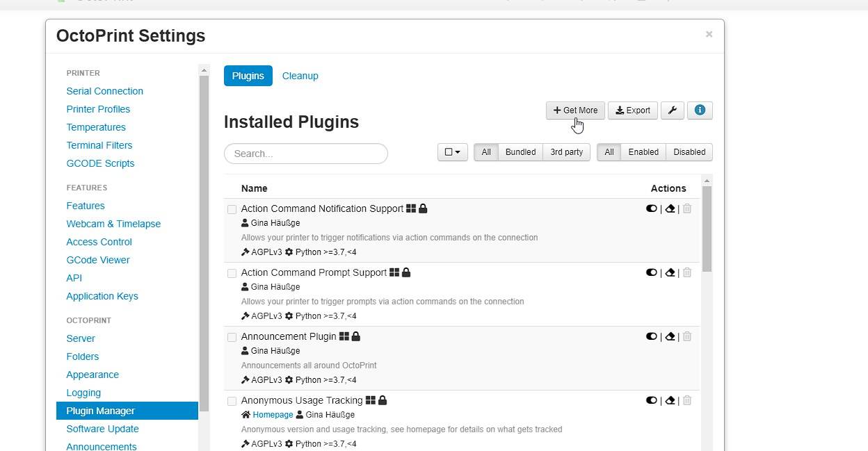Disable Action Command Notification Support toggle
Image resolution: width=868 pixels, height=451 pixels.
click(652, 208)
